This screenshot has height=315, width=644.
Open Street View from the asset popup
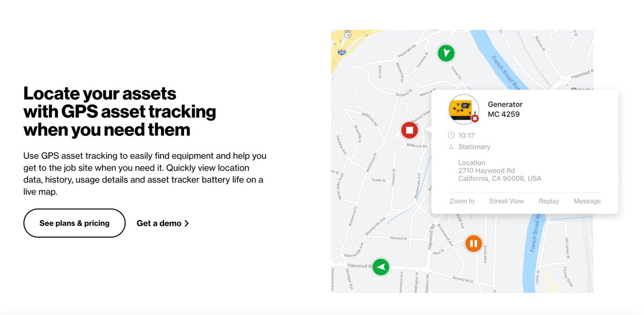(x=506, y=201)
